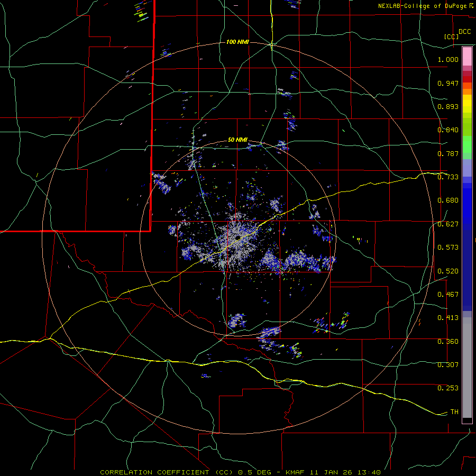Select the 0.360 scale value
This screenshot has width=476, height=476.
448,342
